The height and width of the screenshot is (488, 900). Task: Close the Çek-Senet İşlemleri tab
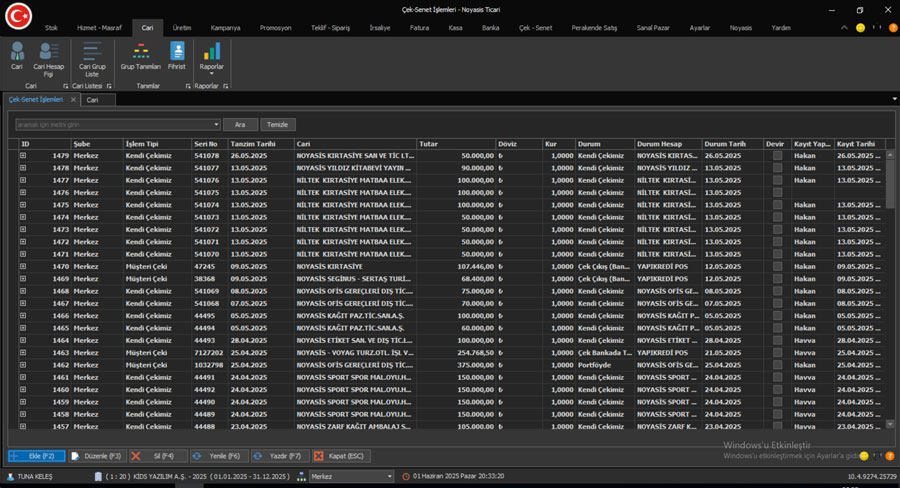(73, 100)
